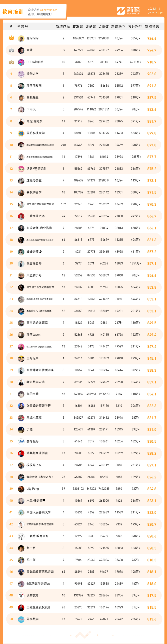
Task: Click 张雪峰老师 account name
Action: coord(34,263)
